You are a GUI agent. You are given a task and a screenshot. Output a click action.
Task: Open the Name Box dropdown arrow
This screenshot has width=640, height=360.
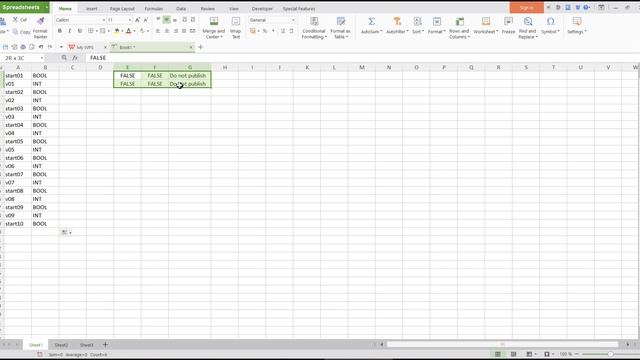tap(42, 58)
